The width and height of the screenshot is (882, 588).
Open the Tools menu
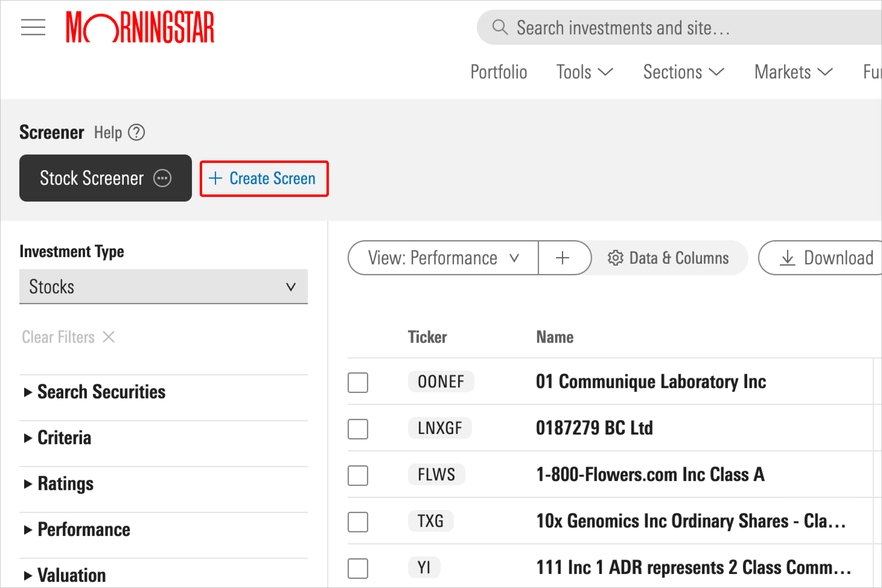[x=585, y=72]
